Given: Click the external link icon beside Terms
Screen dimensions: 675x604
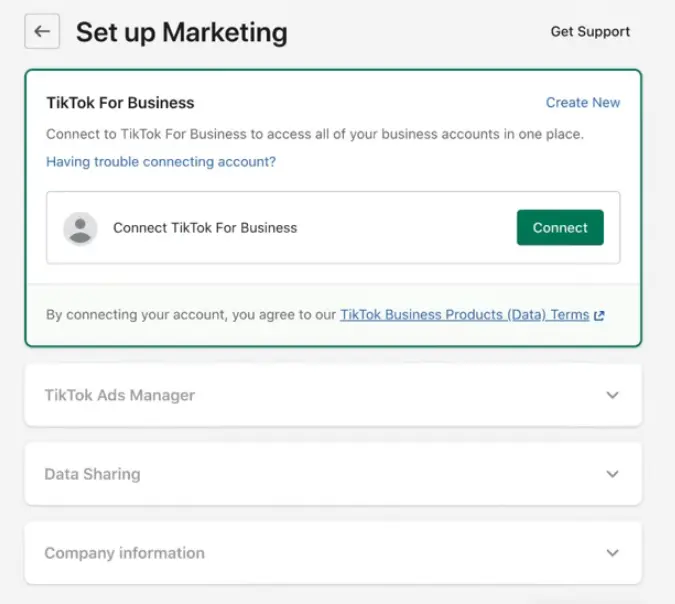Looking at the screenshot, I should (x=600, y=315).
